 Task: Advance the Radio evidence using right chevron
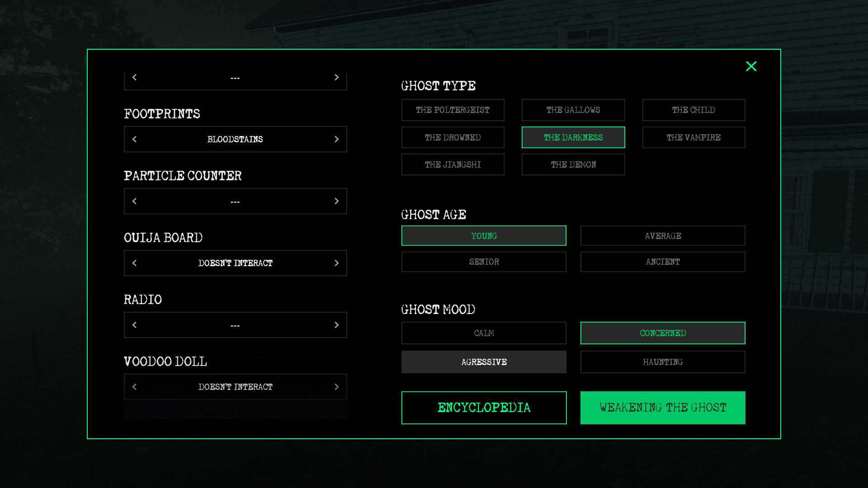[336, 324]
